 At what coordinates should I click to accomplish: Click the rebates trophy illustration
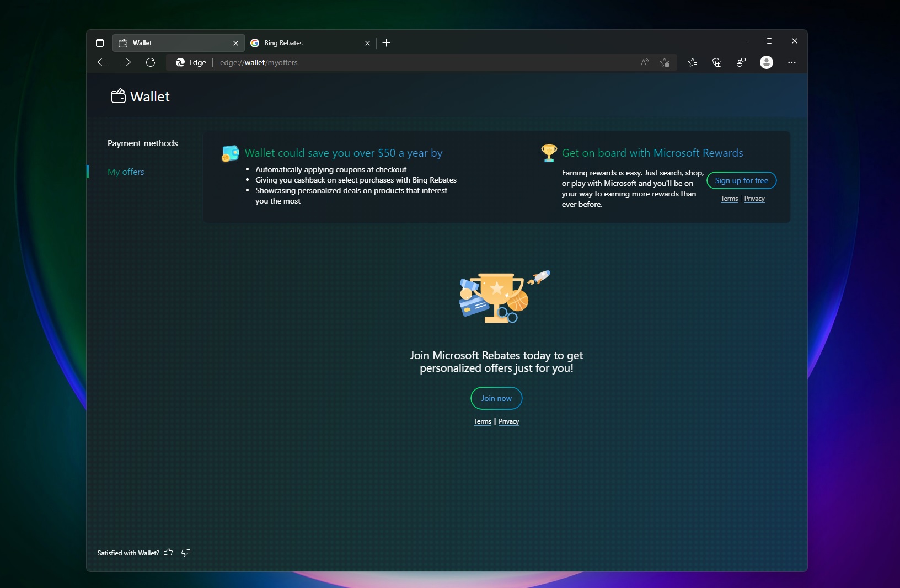pos(505,296)
